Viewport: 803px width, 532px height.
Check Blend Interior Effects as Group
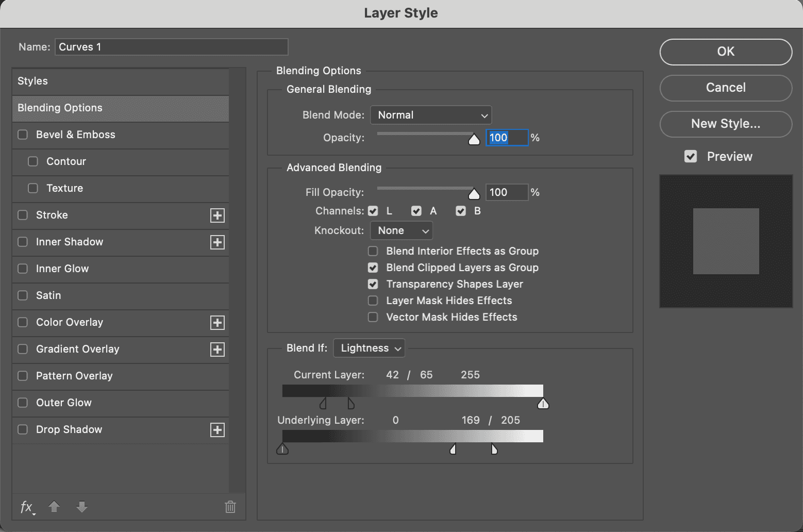pyautogui.click(x=373, y=251)
